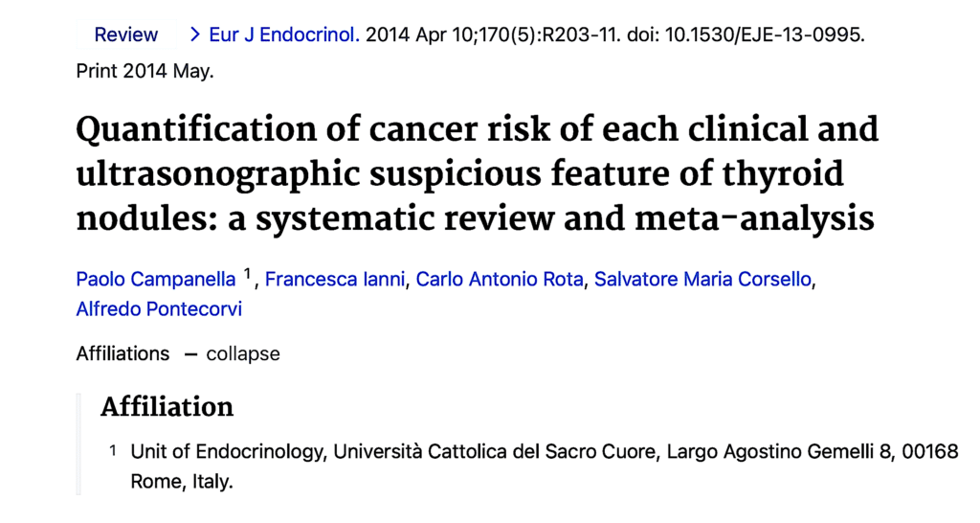The image size is (980, 523).
Task: Click the number 1 affiliation marker in list
Action: pyautogui.click(x=113, y=451)
